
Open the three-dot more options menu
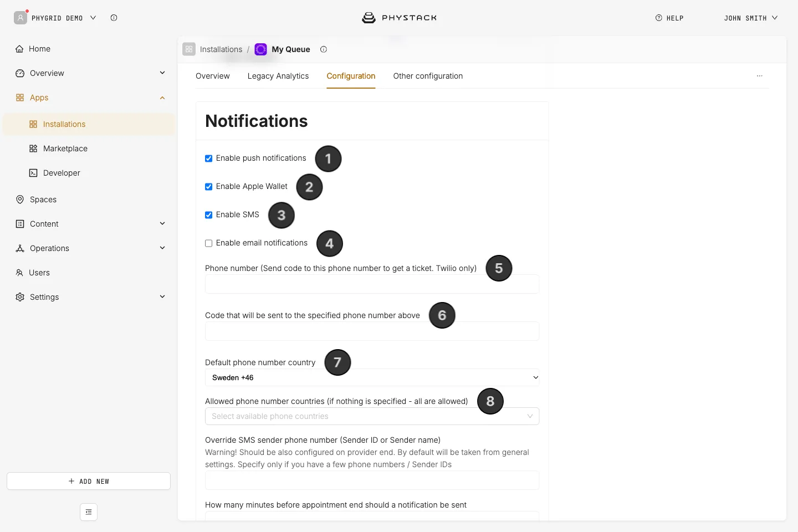click(760, 76)
